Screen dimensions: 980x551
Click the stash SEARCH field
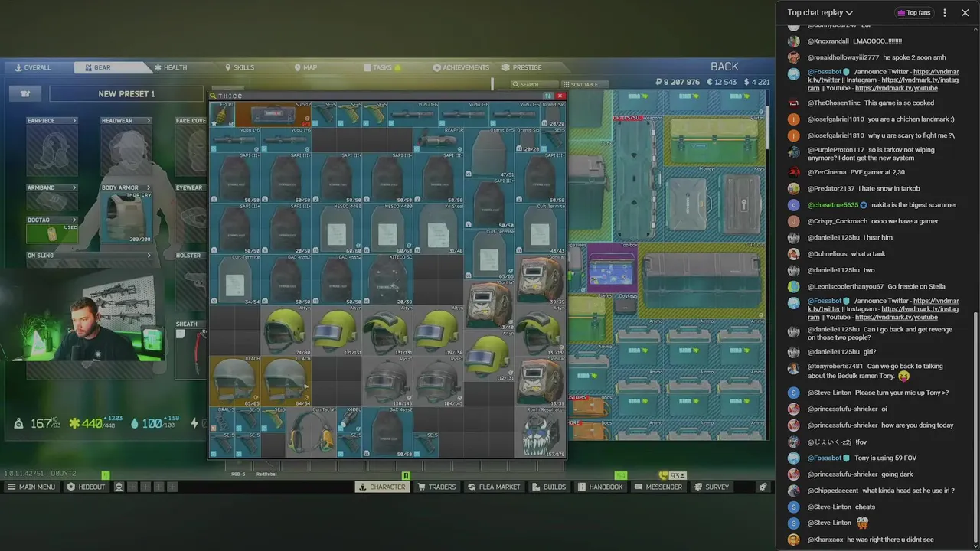(534, 84)
